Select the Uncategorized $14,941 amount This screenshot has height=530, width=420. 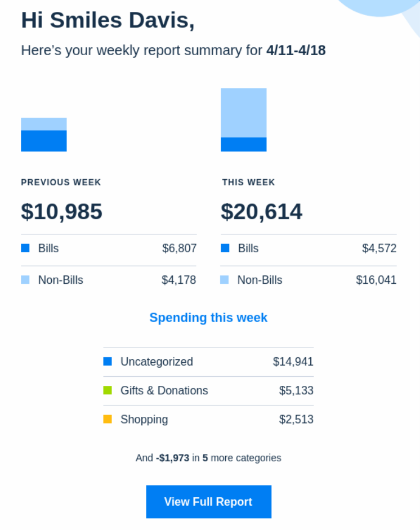coord(293,362)
